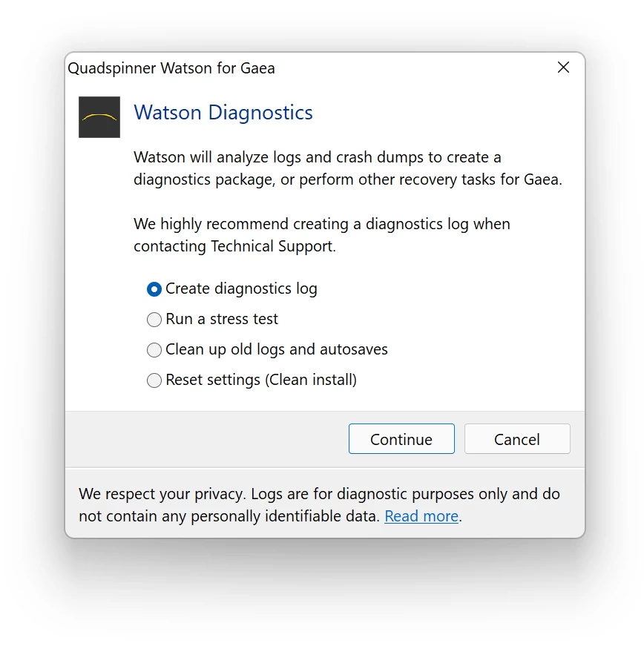644x646 pixels.
Task: Click the 'Clean up old logs and autosaves' label
Action: click(277, 349)
